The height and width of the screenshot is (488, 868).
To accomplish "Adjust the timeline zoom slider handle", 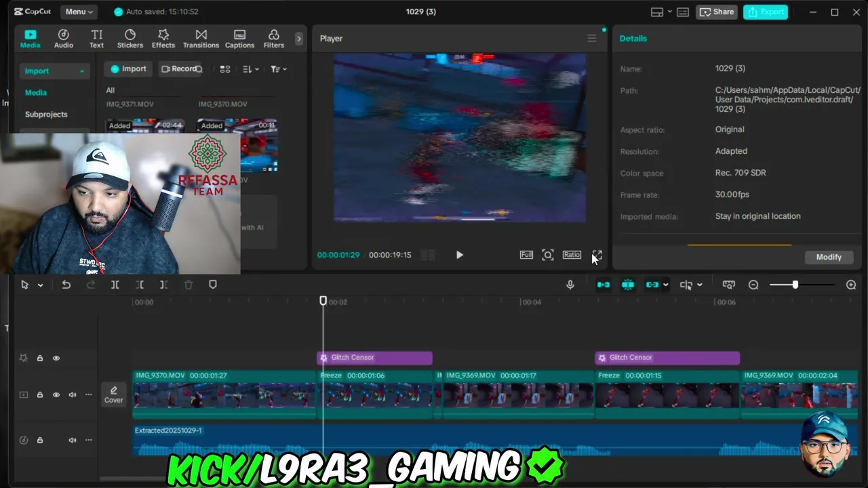I will coord(795,285).
